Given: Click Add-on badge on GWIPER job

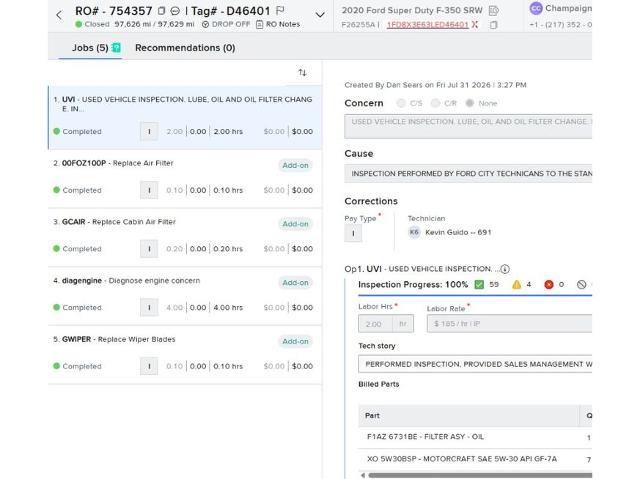Looking at the screenshot, I should [296, 342].
